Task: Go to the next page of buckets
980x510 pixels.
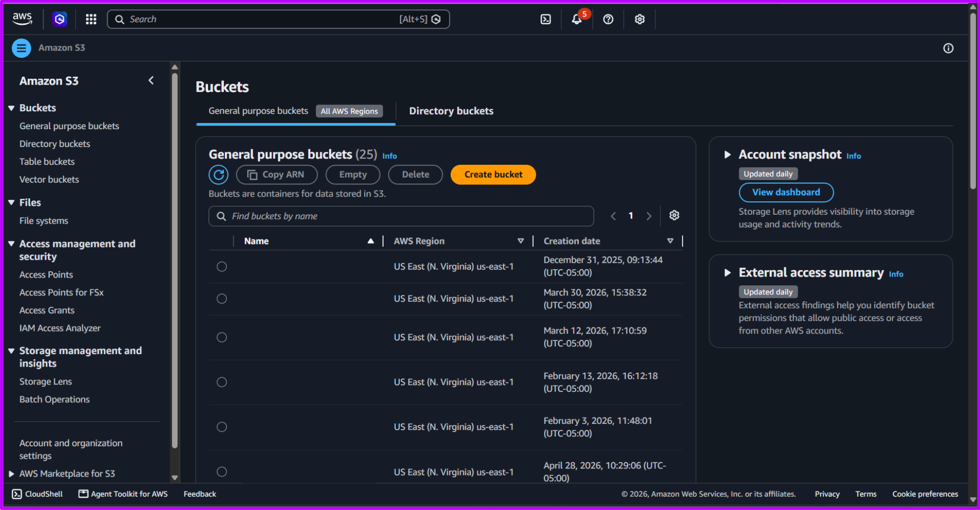Action: (x=649, y=216)
